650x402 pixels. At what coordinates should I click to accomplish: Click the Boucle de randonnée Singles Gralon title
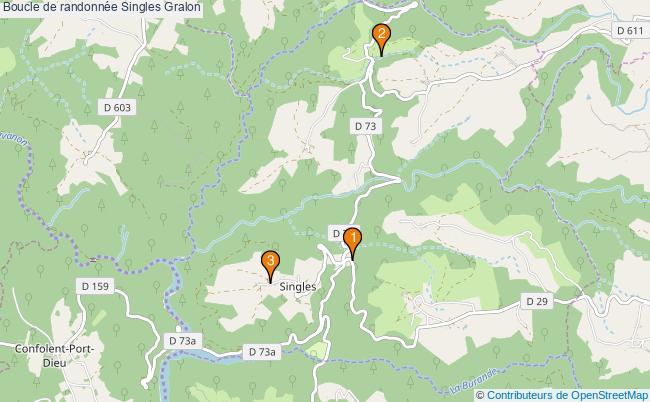(x=102, y=7)
